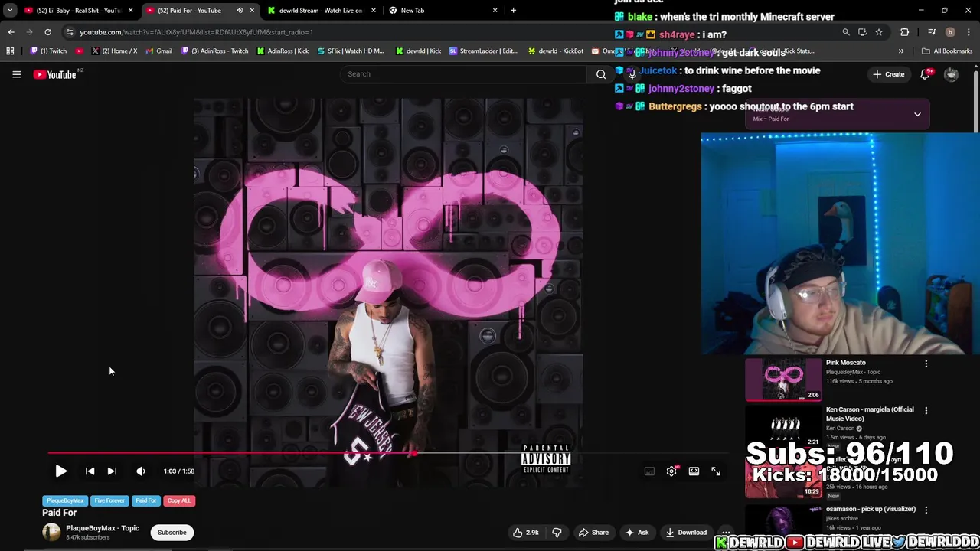This screenshot has width=980, height=551.
Task: Like the video with 2.9k thumbs up
Action: coord(526,533)
